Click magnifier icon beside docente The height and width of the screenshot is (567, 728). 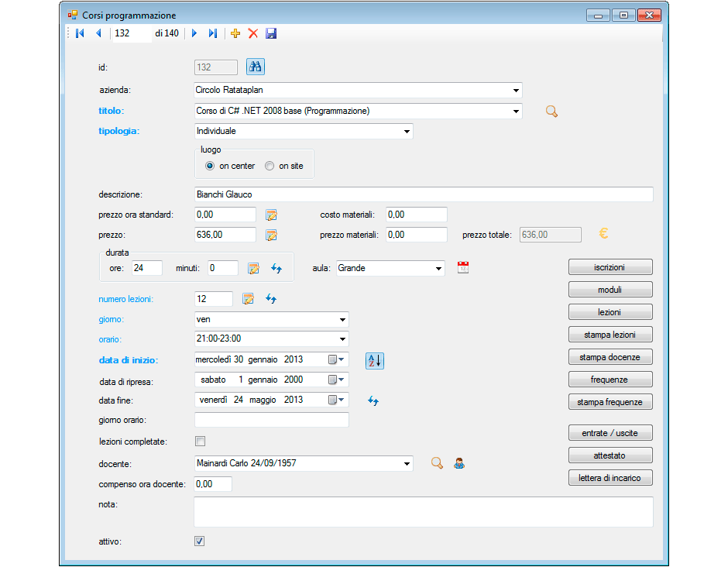click(437, 463)
